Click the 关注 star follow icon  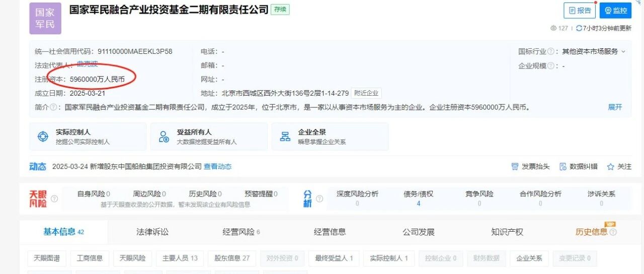click(x=611, y=167)
